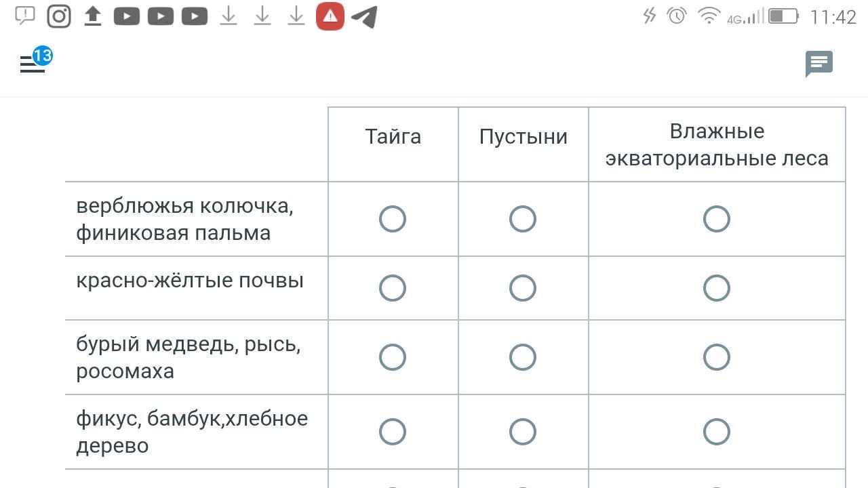Select Тайга for верблюжья колючка row
The image size is (868, 488).
[393, 219]
